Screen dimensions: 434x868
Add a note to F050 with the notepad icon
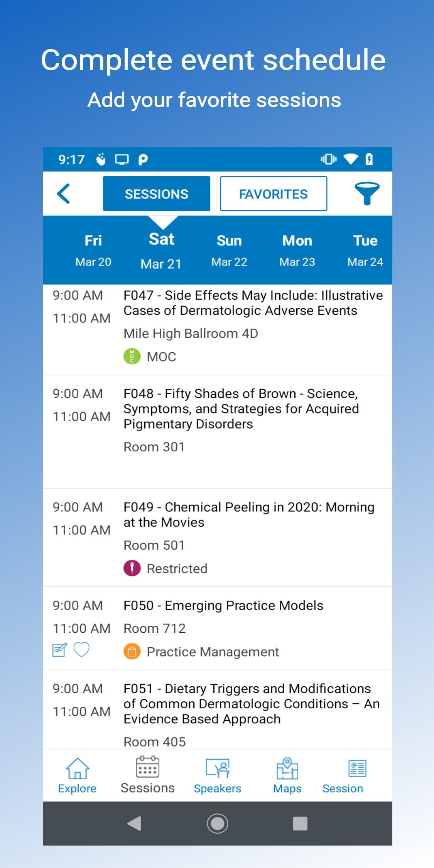[60, 650]
